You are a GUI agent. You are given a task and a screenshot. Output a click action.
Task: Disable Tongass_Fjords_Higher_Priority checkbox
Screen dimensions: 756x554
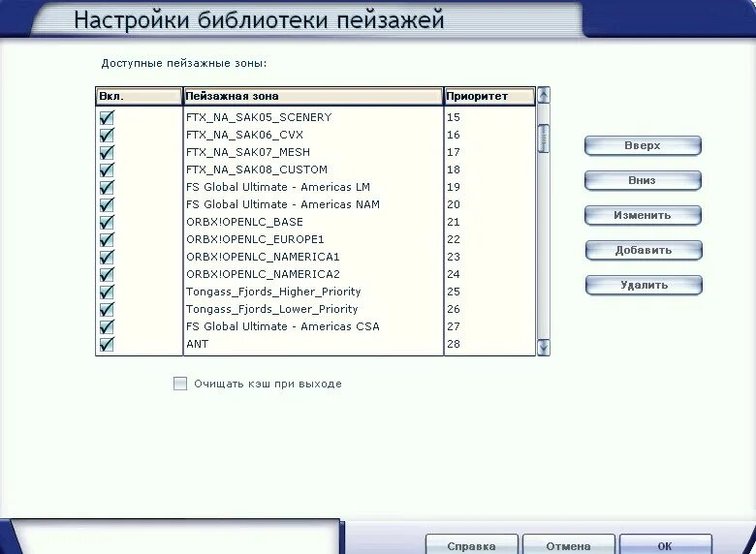point(107,292)
